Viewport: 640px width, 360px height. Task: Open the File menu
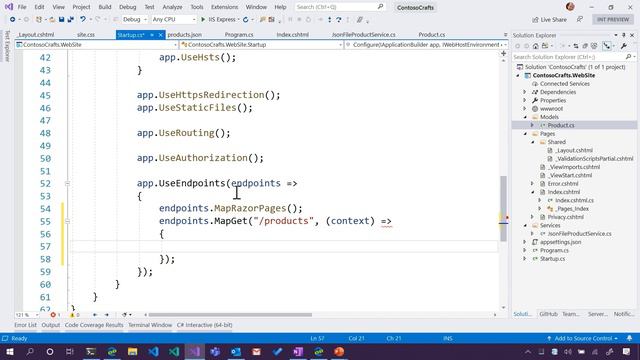[x=22, y=7]
